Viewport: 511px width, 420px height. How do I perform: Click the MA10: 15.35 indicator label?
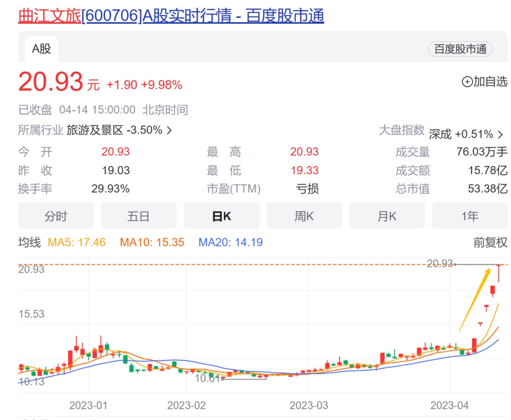(x=152, y=242)
